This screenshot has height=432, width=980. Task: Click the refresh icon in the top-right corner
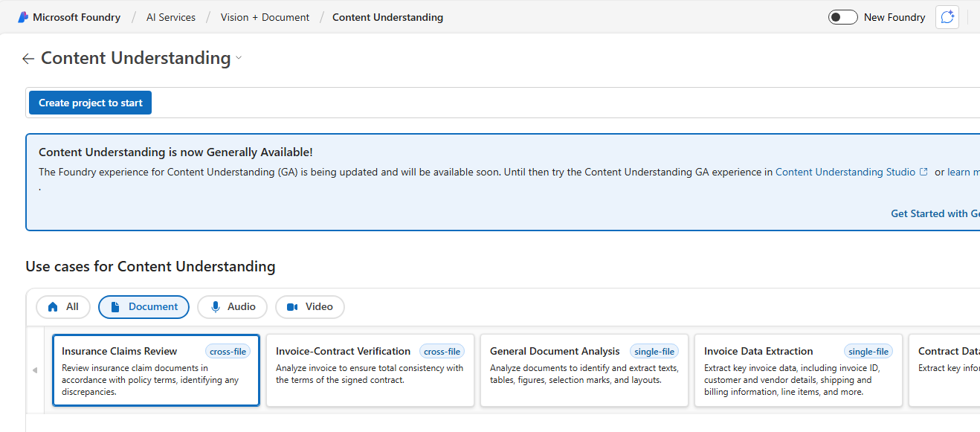pyautogui.click(x=947, y=16)
